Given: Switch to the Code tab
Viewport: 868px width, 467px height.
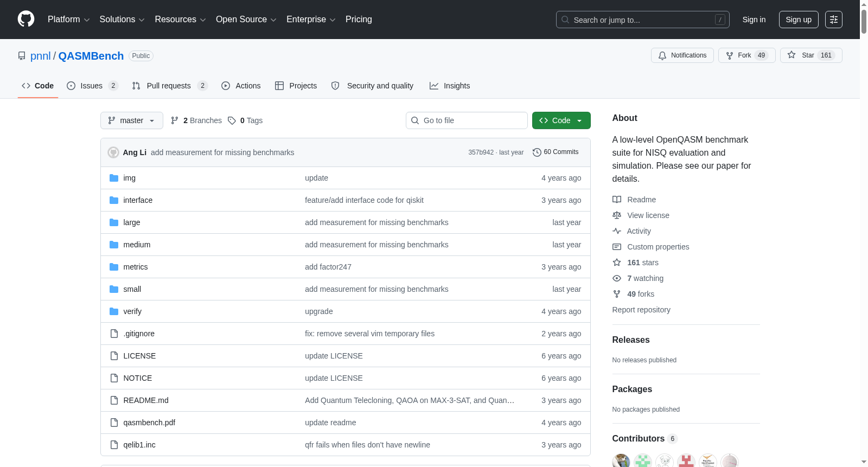Looking at the screenshot, I should tap(38, 86).
